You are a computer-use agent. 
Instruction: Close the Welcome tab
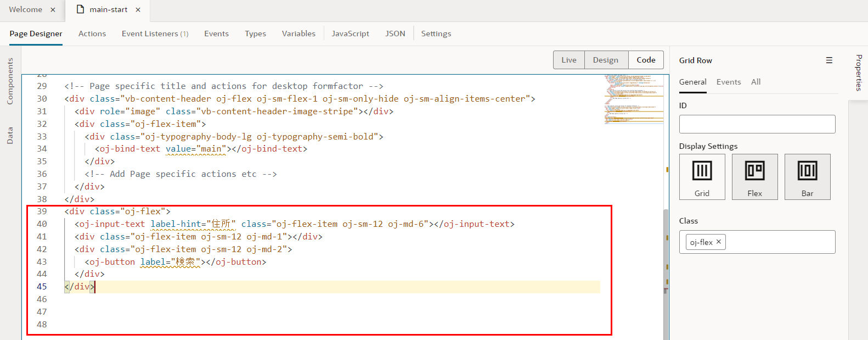(53, 10)
